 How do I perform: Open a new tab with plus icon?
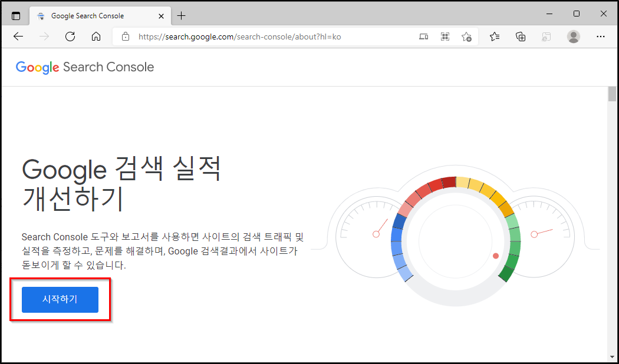(181, 16)
